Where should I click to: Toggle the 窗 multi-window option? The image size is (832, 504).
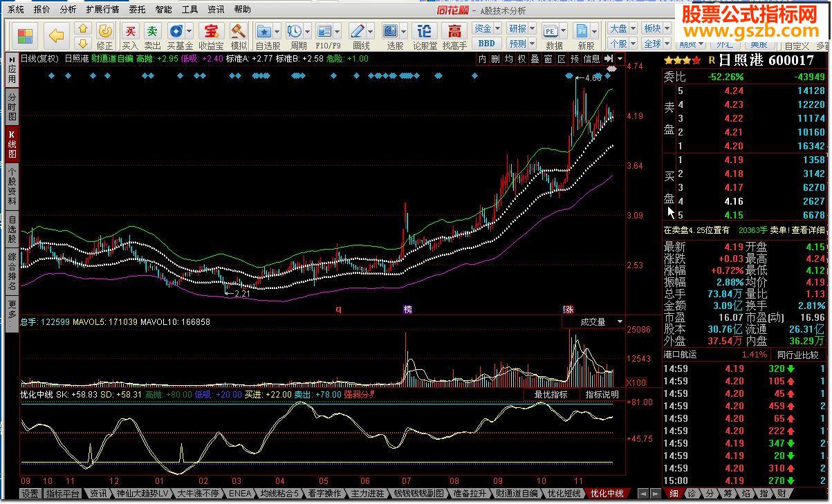548,59
